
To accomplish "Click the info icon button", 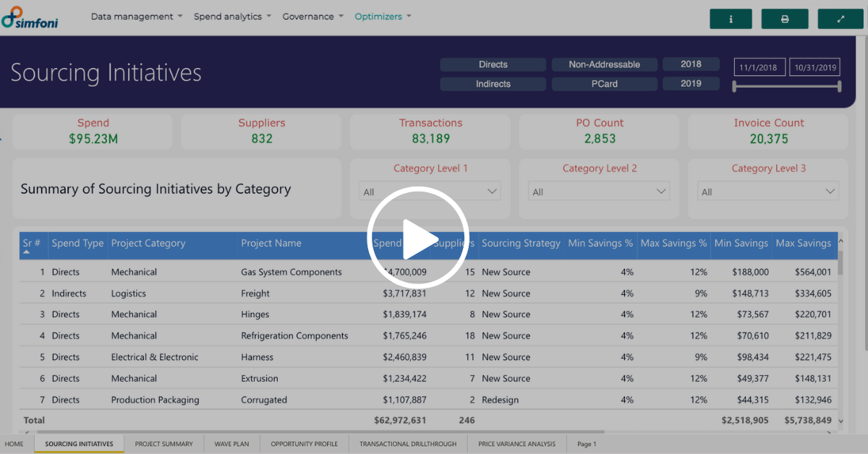I will point(731,19).
